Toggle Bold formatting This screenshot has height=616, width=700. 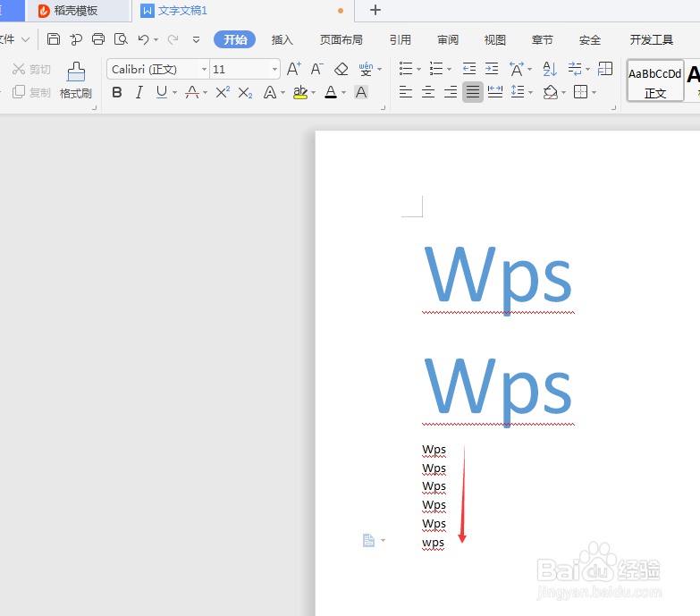(x=117, y=92)
